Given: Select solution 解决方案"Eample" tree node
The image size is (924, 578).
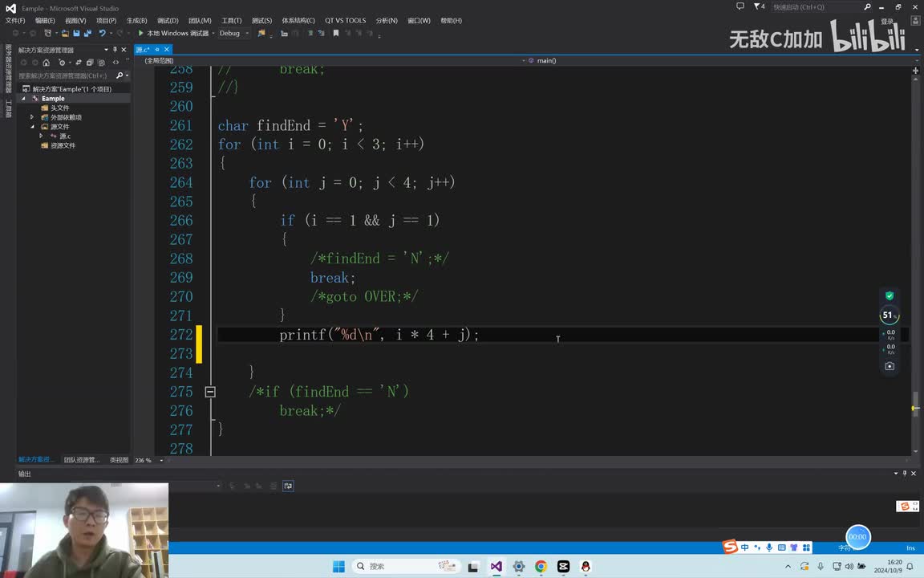Looking at the screenshot, I should (x=71, y=89).
